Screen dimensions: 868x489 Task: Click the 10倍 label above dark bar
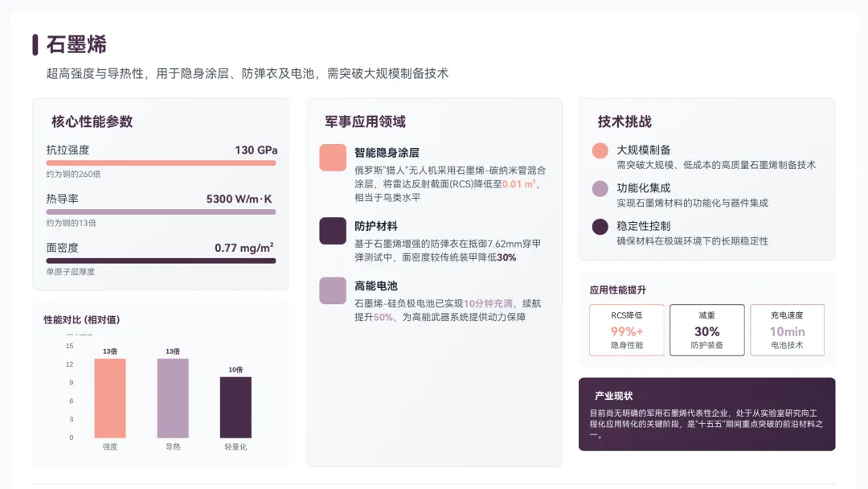point(235,369)
